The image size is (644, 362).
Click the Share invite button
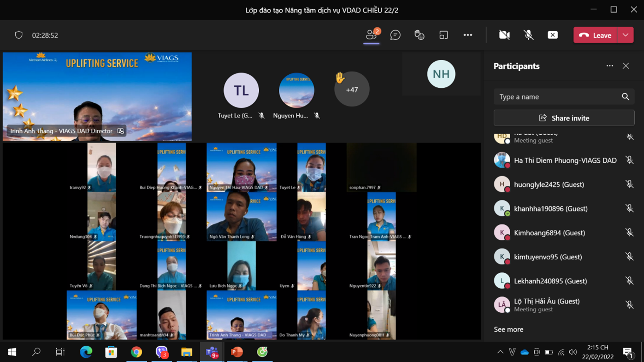[564, 118]
